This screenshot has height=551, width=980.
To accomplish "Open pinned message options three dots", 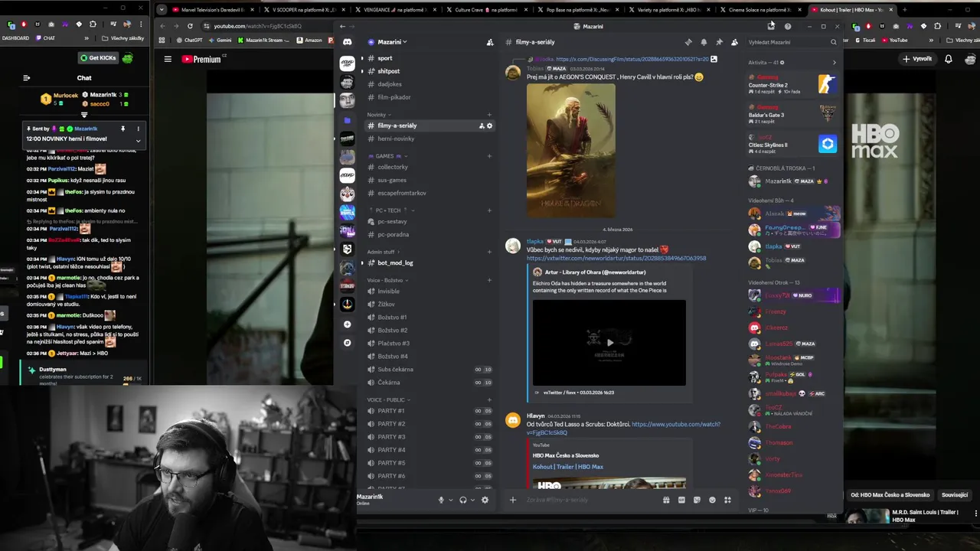I will pos(138,129).
